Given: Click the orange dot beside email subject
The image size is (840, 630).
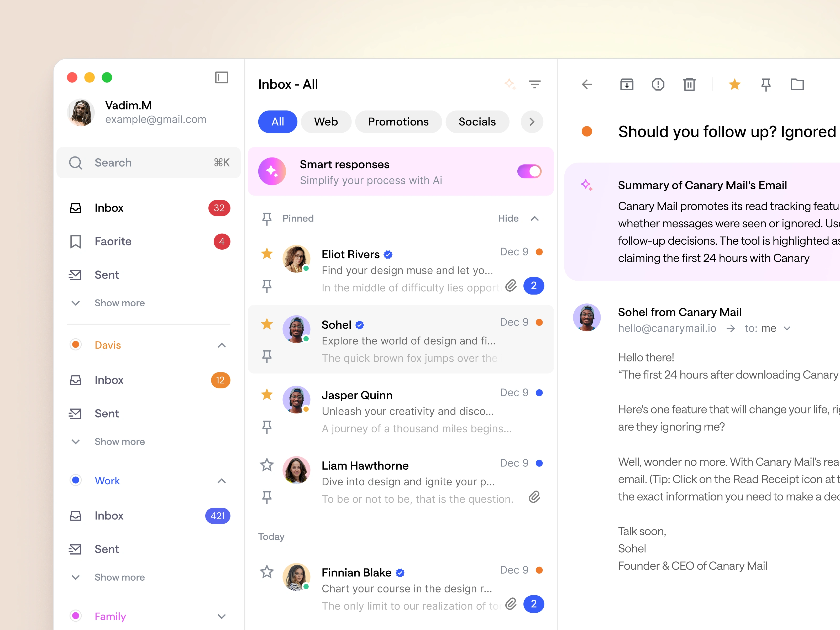Looking at the screenshot, I should [587, 132].
